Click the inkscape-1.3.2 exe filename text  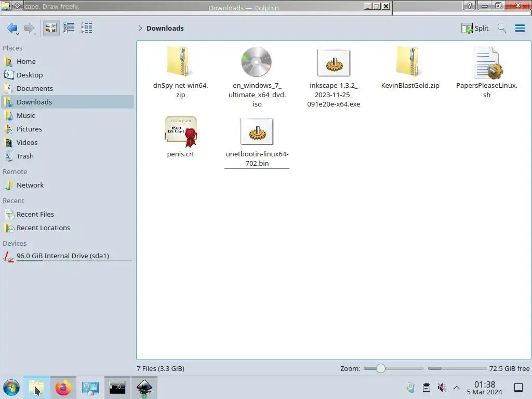click(334, 95)
